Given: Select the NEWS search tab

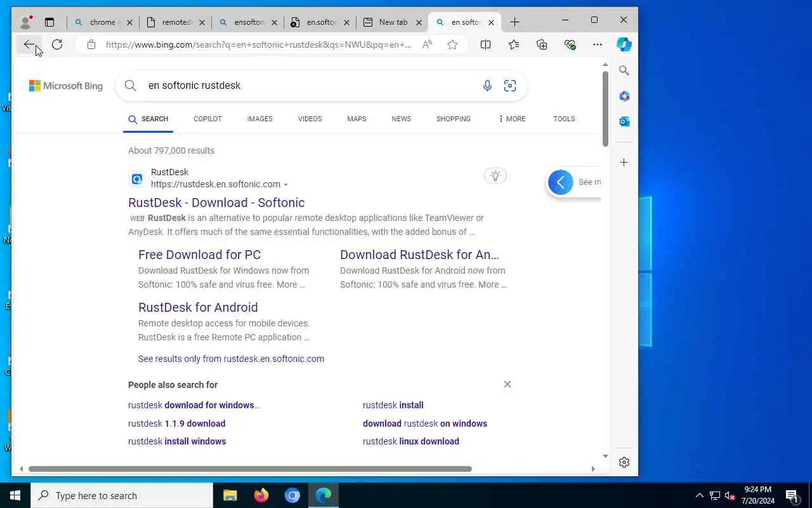Looking at the screenshot, I should pyautogui.click(x=401, y=119).
